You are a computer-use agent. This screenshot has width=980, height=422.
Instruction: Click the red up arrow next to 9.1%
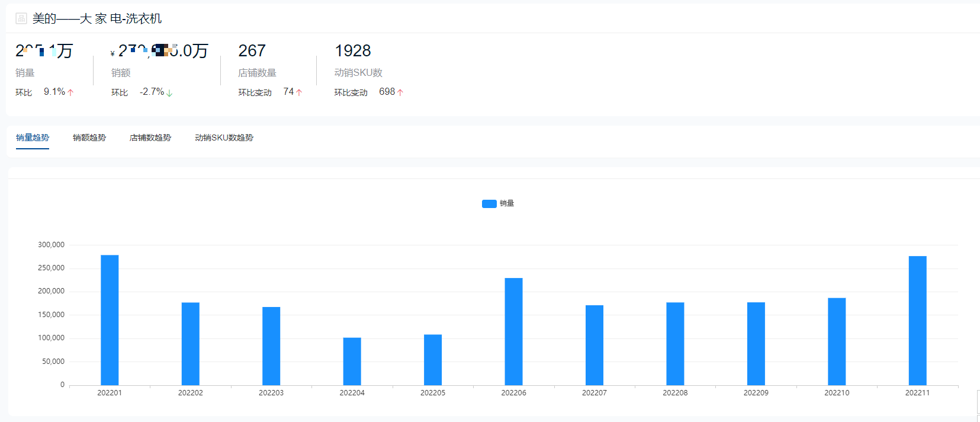(x=71, y=92)
